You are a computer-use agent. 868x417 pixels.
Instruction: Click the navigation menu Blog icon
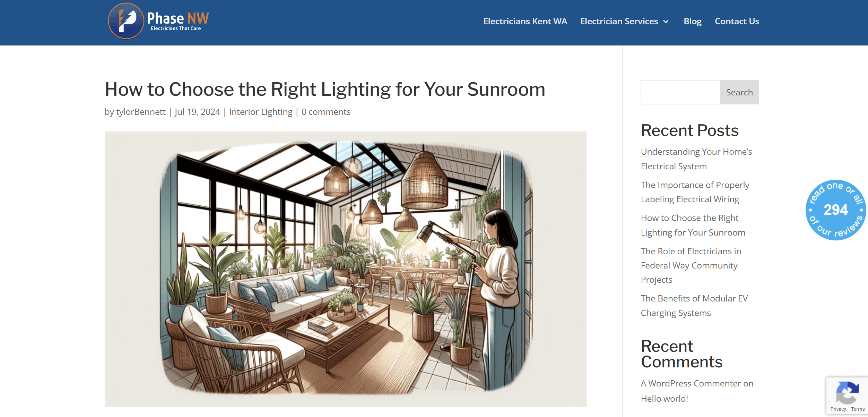pos(692,21)
